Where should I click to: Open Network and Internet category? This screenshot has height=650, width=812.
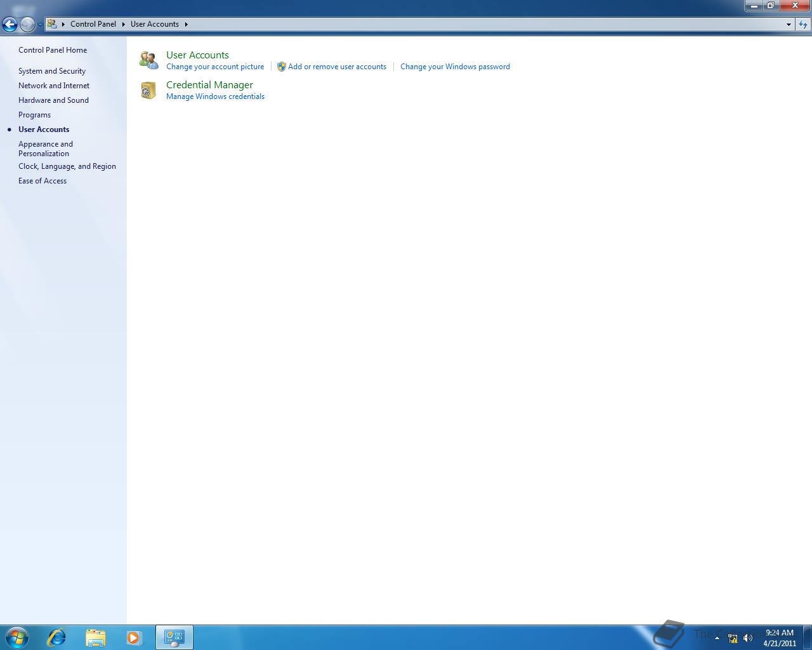[54, 86]
